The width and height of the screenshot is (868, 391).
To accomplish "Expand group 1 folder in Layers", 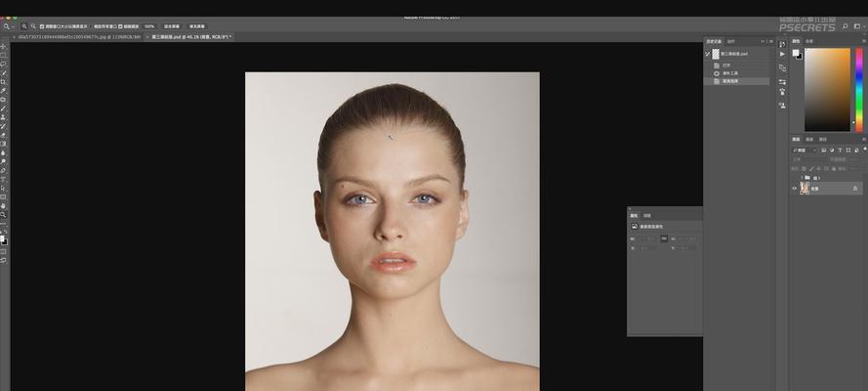I will coord(802,178).
